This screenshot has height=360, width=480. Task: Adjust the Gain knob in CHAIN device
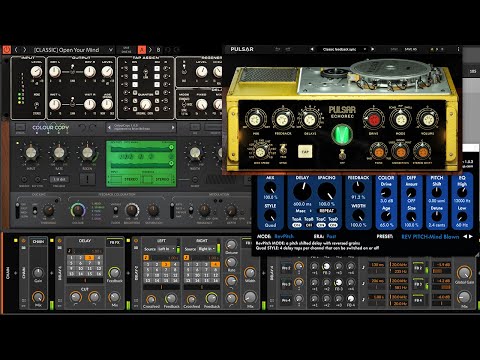(x=38, y=272)
